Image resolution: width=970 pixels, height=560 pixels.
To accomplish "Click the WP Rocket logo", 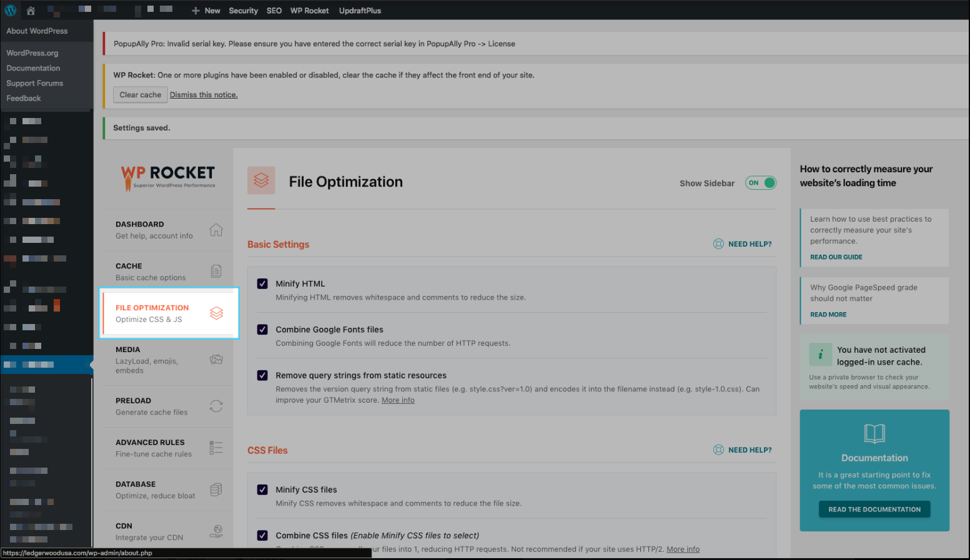I will coord(168,177).
